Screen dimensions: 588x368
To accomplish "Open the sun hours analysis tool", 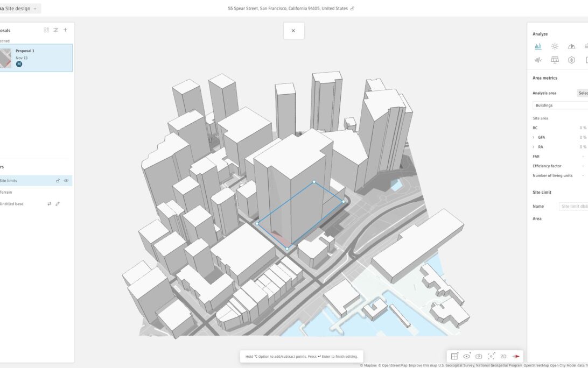I will (x=555, y=47).
